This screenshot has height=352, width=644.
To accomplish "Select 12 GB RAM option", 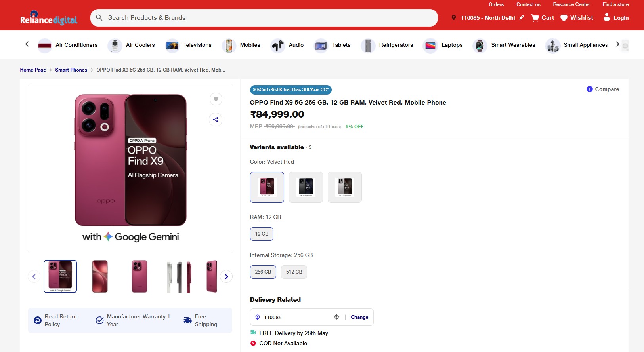I will tap(262, 234).
